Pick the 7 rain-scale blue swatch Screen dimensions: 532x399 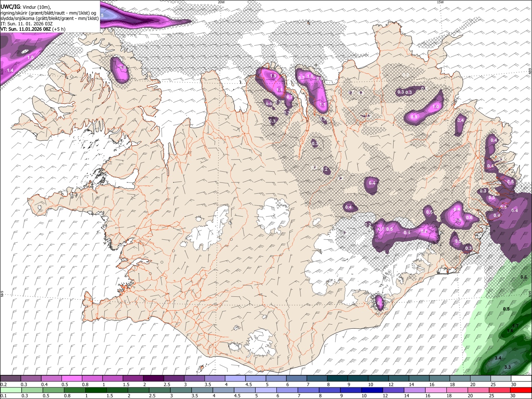point(308,390)
